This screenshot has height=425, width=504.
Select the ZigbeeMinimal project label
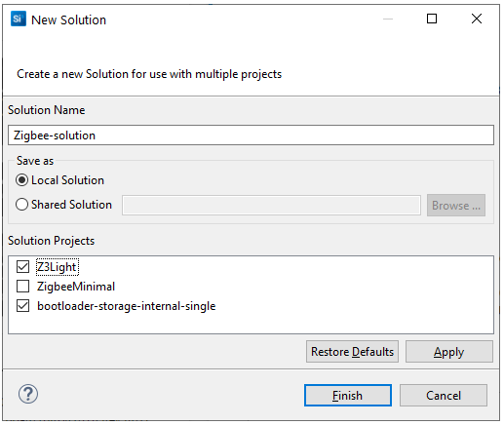(x=76, y=287)
